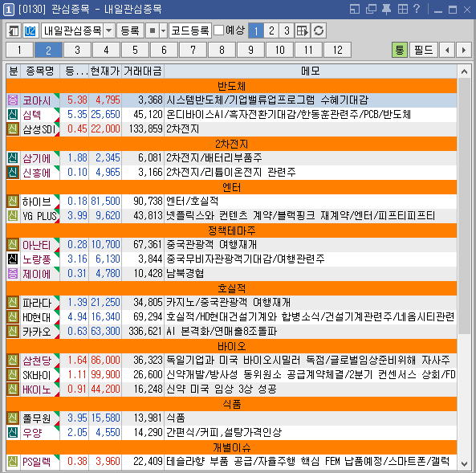Image resolution: width=476 pixels, height=473 pixels.
Task: Select the 반도체 section header row
Action: 231,86
